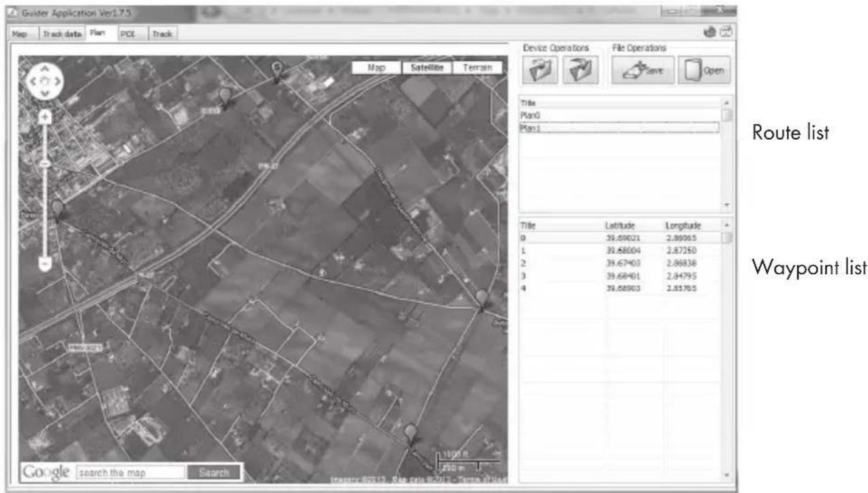Open the Terms of Use link on the map

pos(484,479)
